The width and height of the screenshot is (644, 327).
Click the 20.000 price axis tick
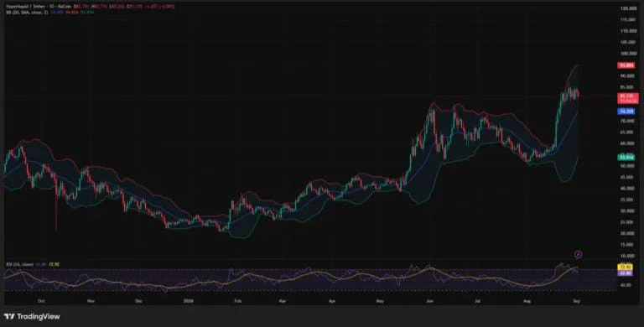pyautogui.click(x=628, y=233)
